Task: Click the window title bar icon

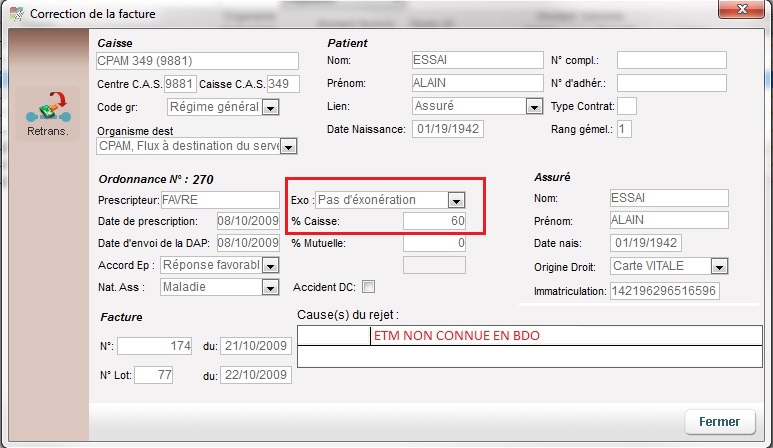Action: (x=16, y=13)
